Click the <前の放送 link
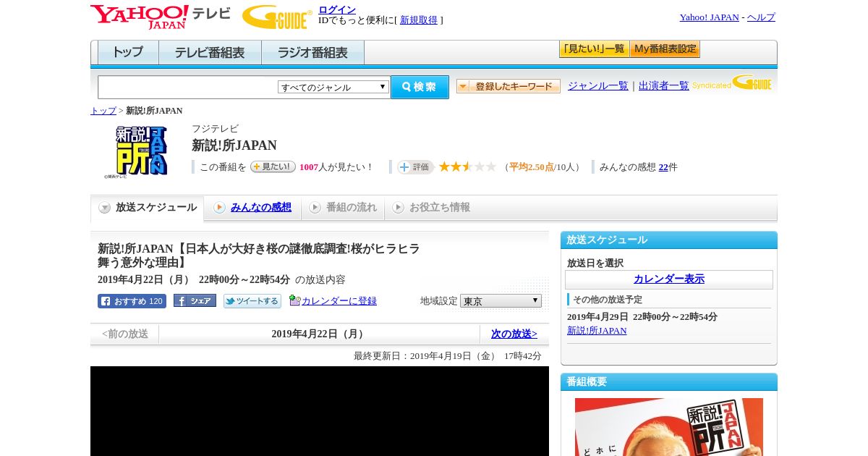 pyautogui.click(x=125, y=334)
